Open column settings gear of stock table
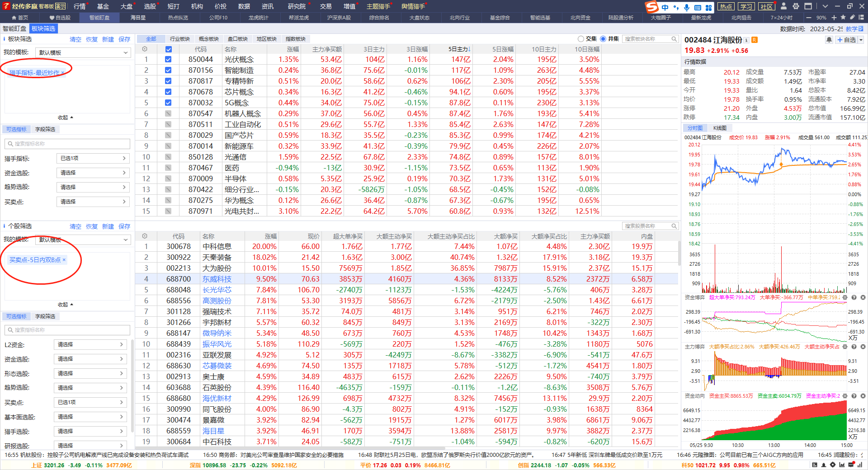 coord(145,236)
